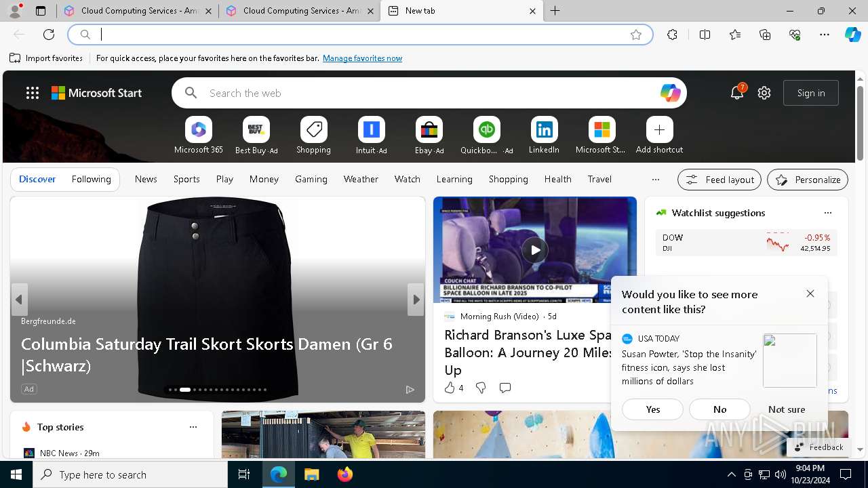Open the page settings gear
Image resolution: width=868 pixels, height=488 pixels.
point(764,93)
